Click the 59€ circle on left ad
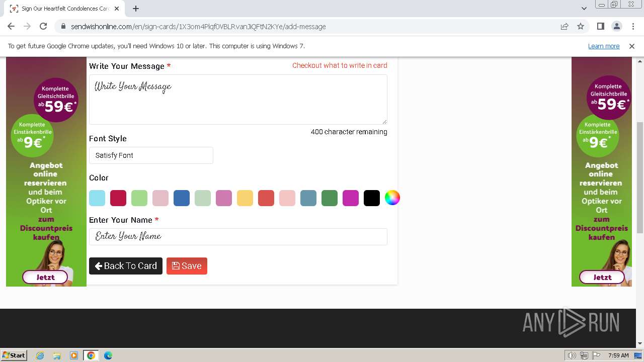This screenshot has height=362, width=644. (56, 100)
